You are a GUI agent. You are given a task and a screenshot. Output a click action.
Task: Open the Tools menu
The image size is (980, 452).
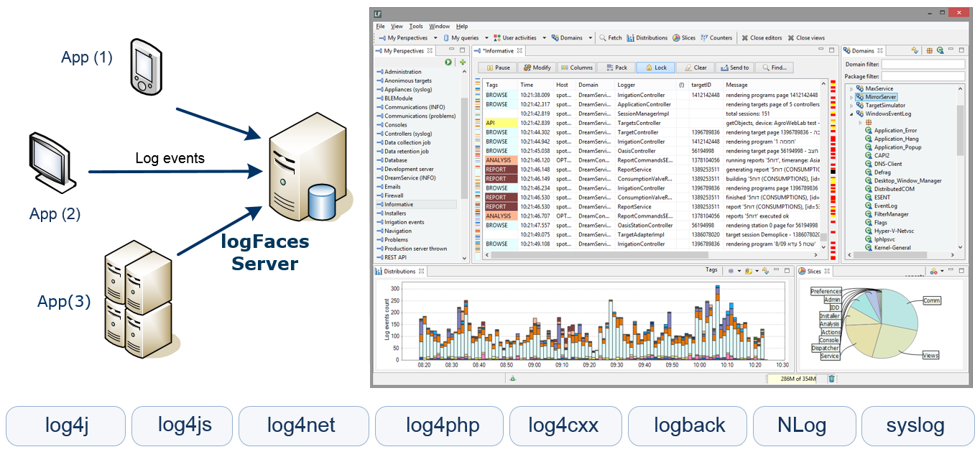416,27
